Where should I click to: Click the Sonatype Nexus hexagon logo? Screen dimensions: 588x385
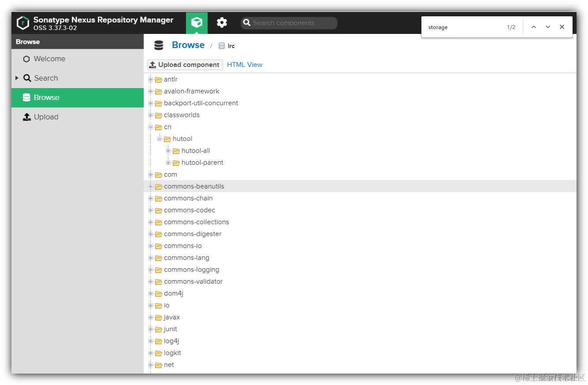pos(22,23)
